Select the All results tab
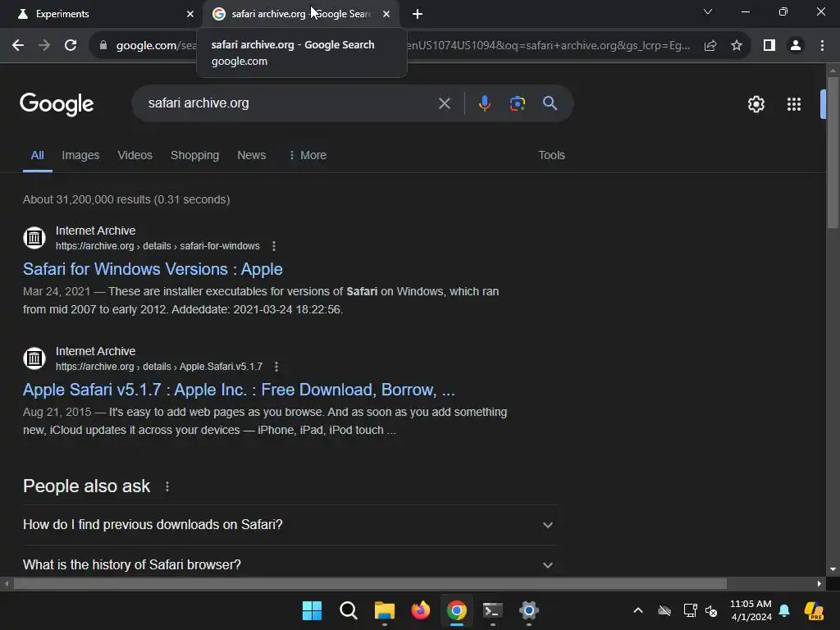 [38, 155]
